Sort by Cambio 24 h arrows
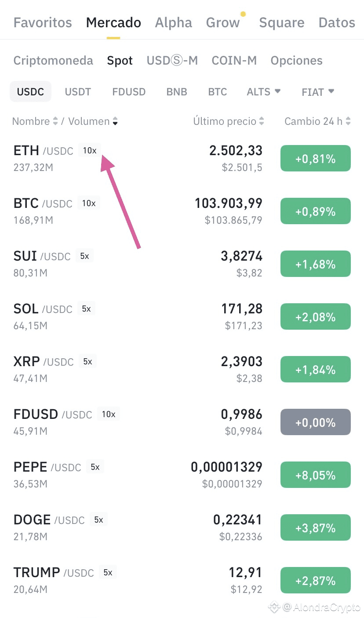The image size is (364, 618). pos(348,121)
